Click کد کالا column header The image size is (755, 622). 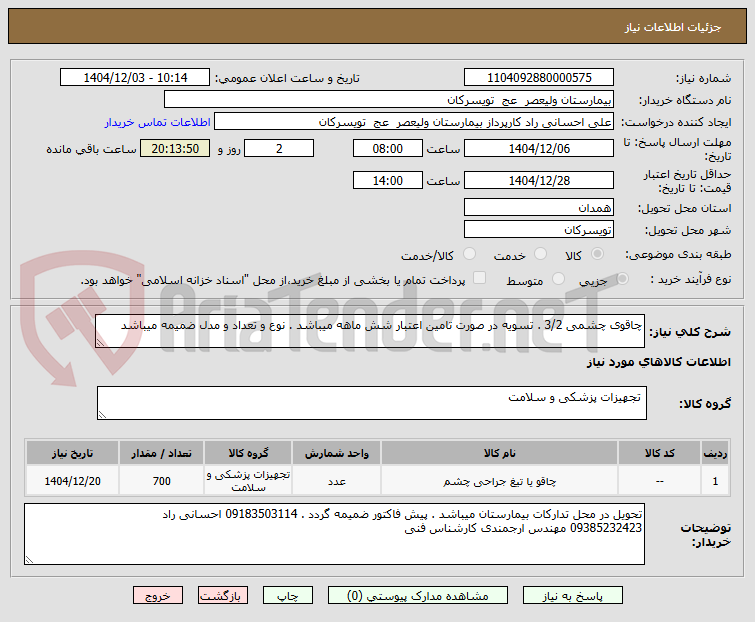(660, 453)
